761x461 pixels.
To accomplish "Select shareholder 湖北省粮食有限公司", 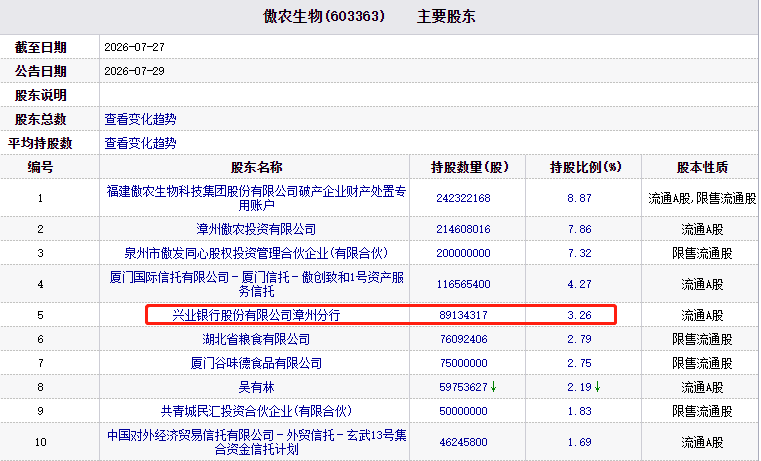I will [256, 339].
